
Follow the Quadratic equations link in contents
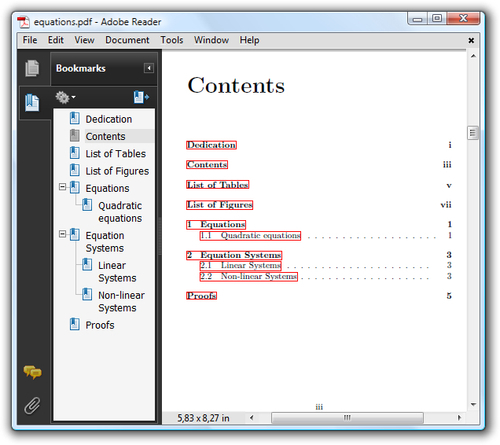(x=250, y=236)
